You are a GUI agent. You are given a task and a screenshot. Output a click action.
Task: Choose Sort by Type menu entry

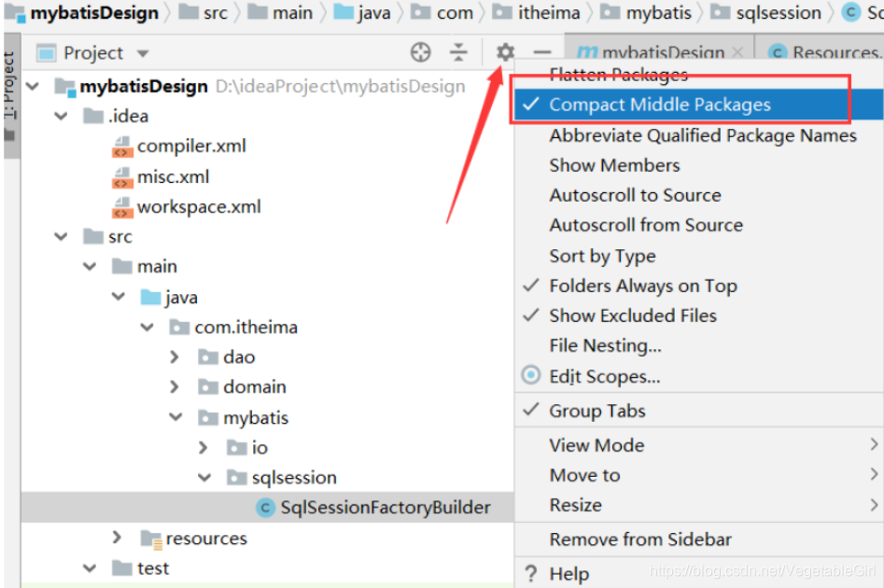(x=698, y=256)
